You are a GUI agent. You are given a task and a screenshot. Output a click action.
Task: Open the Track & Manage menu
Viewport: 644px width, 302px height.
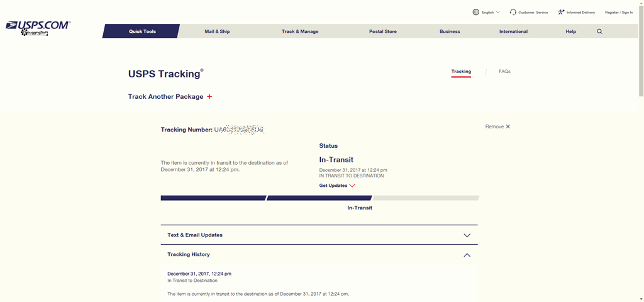point(300,31)
